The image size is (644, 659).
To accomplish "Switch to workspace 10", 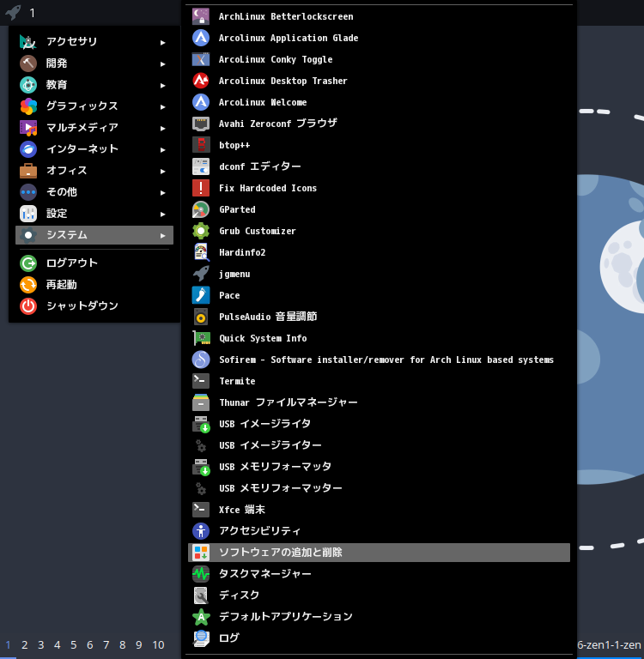I will click(158, 645).
